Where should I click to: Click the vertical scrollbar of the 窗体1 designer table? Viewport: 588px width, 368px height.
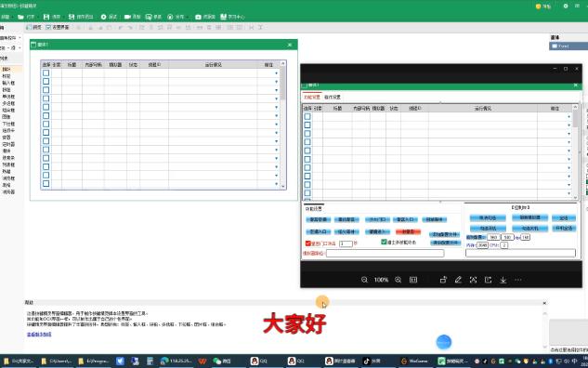click(x=282, y=85)
